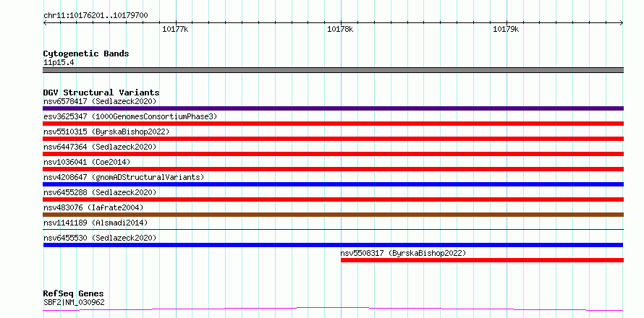Open nsv1036041 (Coe2014) label
Screen dimensions: 644x318
point(87,162)
